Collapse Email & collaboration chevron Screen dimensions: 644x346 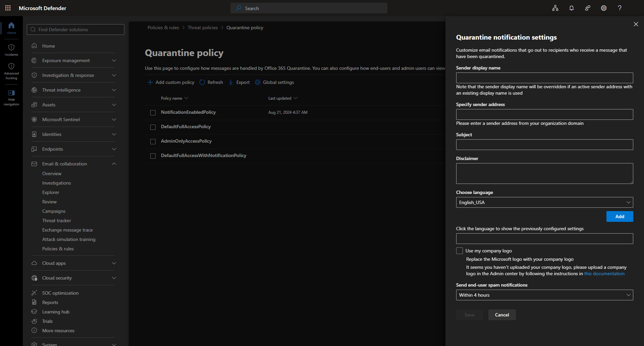pyautogui.click(x=114, y=164)
